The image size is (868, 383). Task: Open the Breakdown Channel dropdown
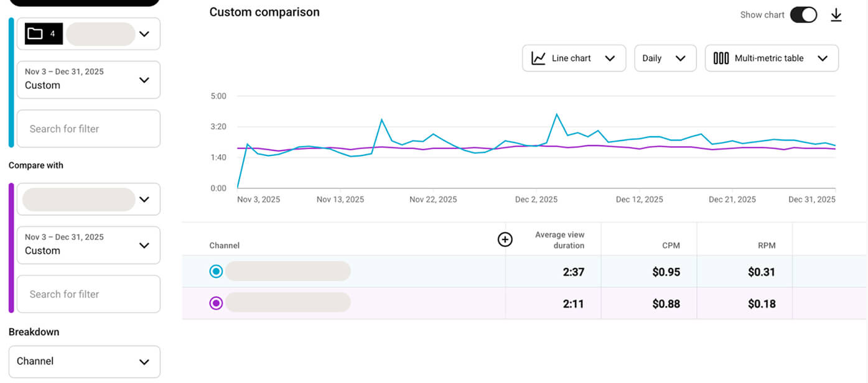(85, 361)
